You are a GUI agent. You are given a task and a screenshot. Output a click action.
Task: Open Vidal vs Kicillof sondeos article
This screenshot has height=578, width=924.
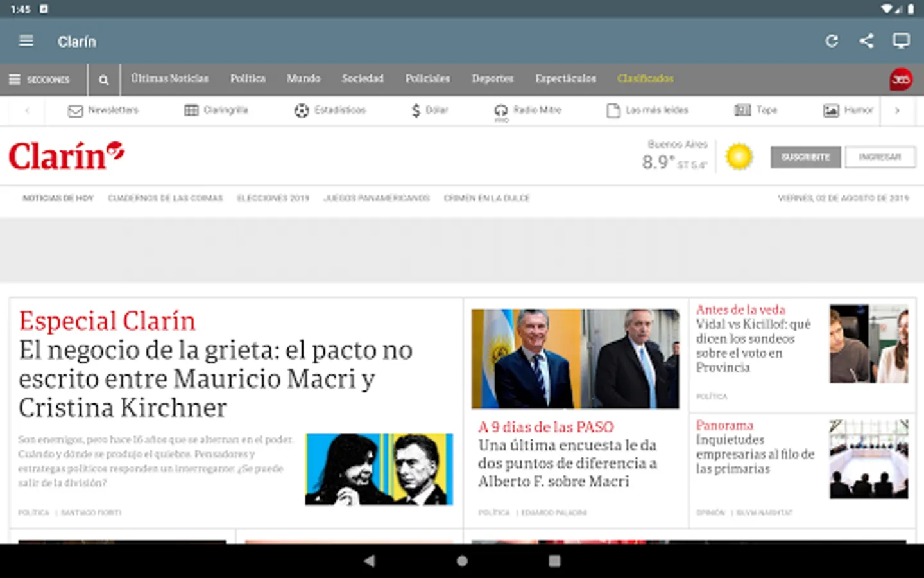[x=753, y=346]
